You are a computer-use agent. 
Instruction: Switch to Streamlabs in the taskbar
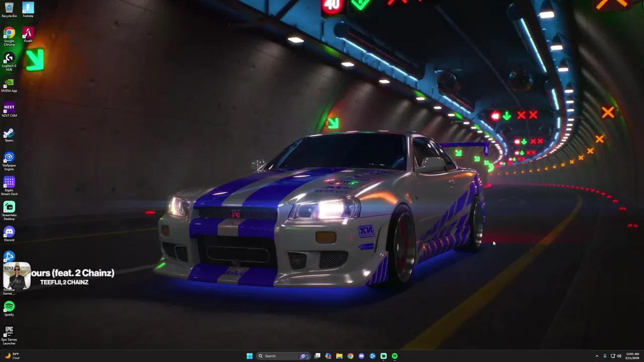(x=383, y=356)
